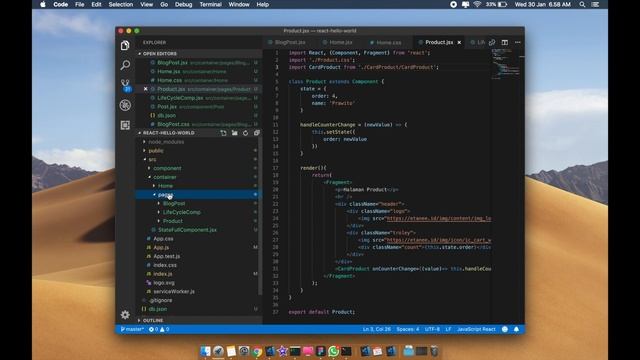Click the Open Changes icon in editor toolbar
Image resolution: width=640 pixels, height=360 pixels.
point(492,42)
